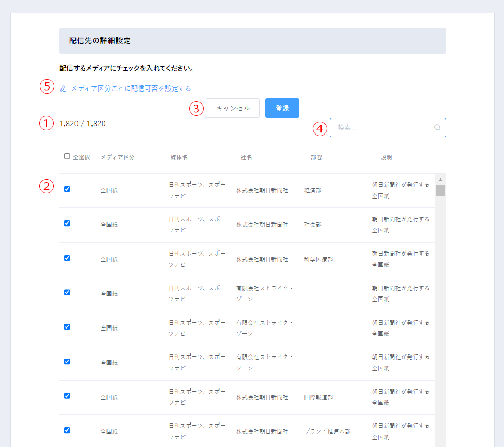Click 配信先の詳細設定 heading

(x=100, y=41)
